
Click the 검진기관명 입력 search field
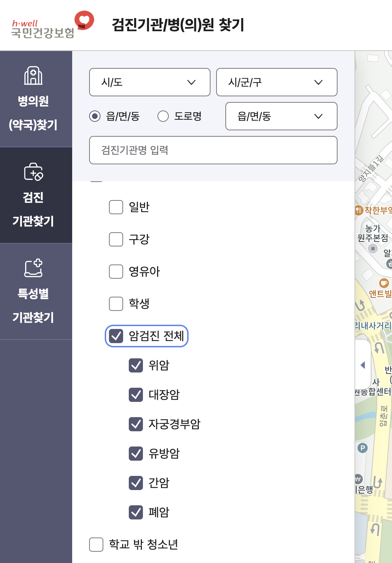(x=213, y=150)
